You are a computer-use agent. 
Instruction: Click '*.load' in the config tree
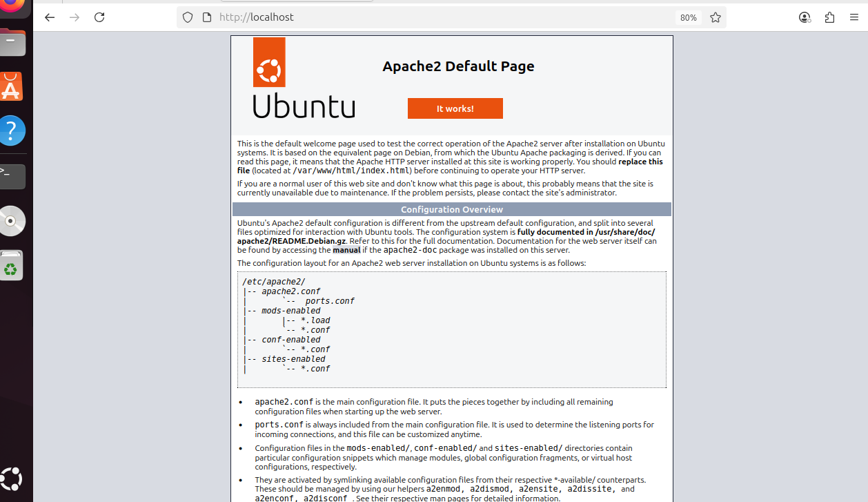click(x=315, y=320)
